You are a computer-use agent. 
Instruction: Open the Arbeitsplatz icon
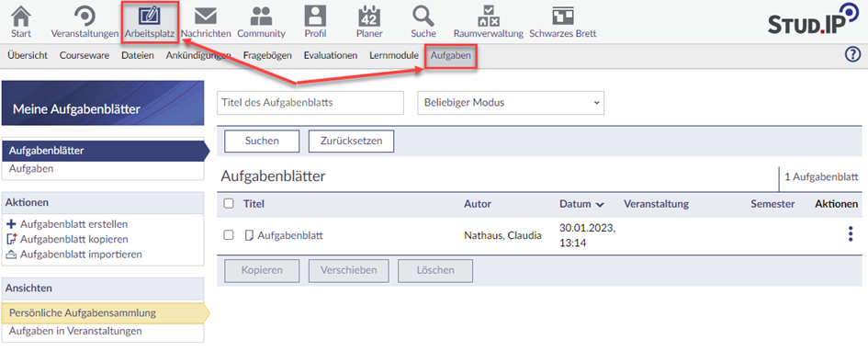click(149, 15)
